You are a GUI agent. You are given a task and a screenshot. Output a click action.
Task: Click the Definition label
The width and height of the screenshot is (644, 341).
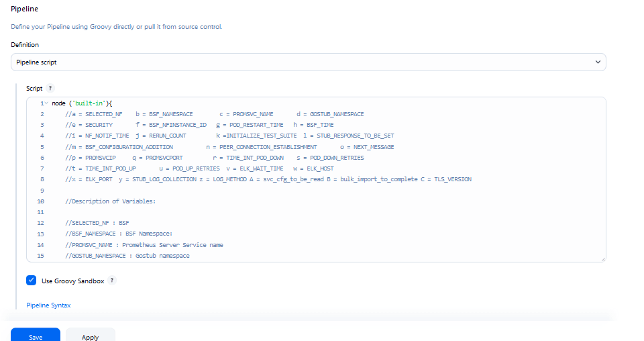coord(25,45)
